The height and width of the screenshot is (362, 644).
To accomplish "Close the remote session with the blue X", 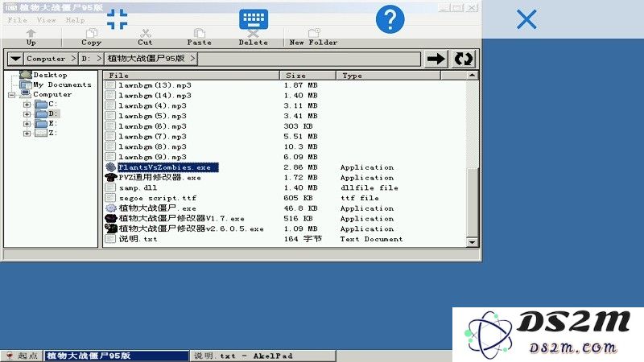I will [526, 19].
